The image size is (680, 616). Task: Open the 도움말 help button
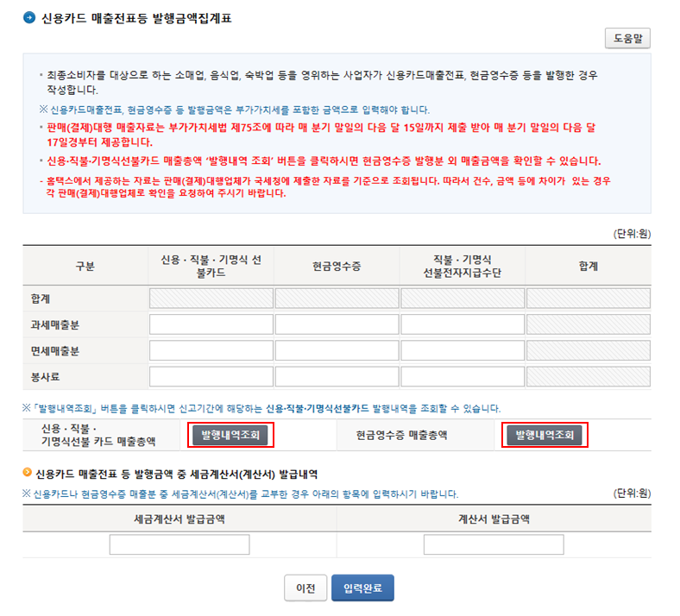pyautogui.click(x=627, y=39)
